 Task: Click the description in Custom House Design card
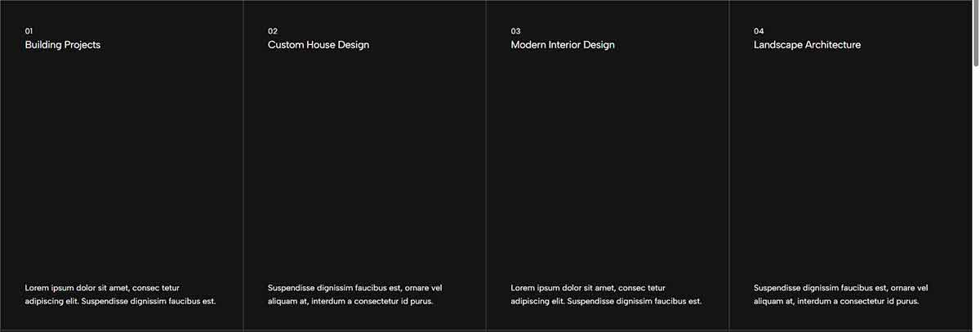354,294
